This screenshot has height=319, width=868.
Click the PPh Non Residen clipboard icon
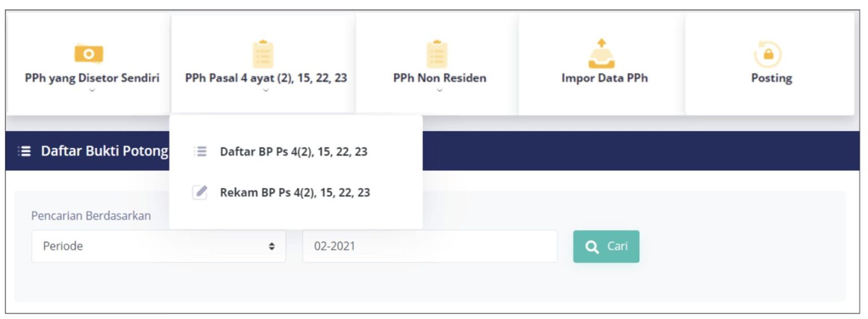tap(437, 54)
